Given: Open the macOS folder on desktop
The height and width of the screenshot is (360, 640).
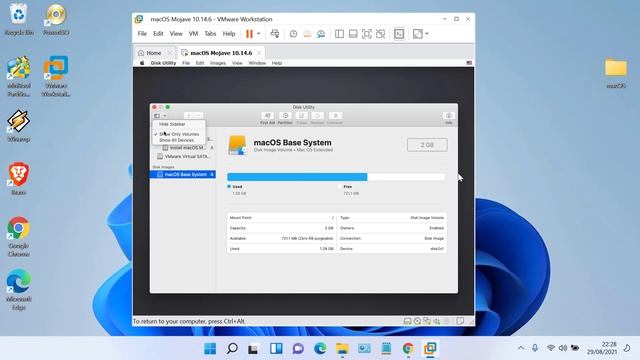Looking at the screenshot, I should 616,73.
